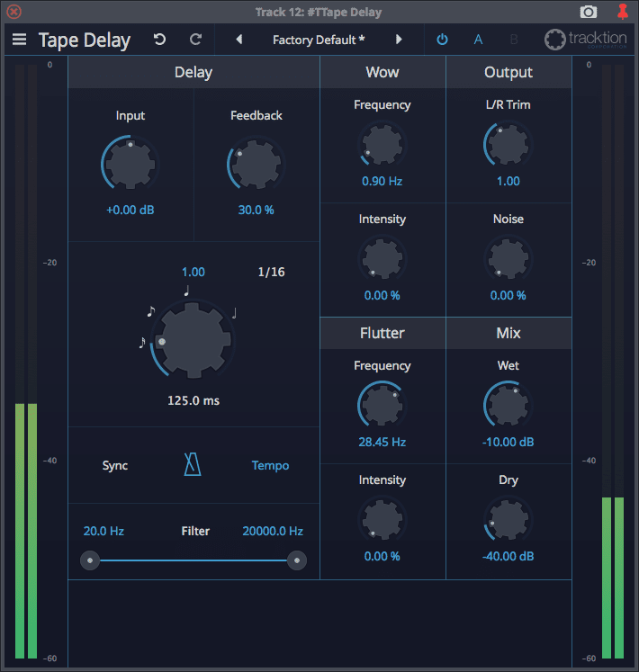This screenshot has width=639, height=672.
Task: Click the +0.00 dB input value
Action: pyautogui.click(x=130, y=210)
